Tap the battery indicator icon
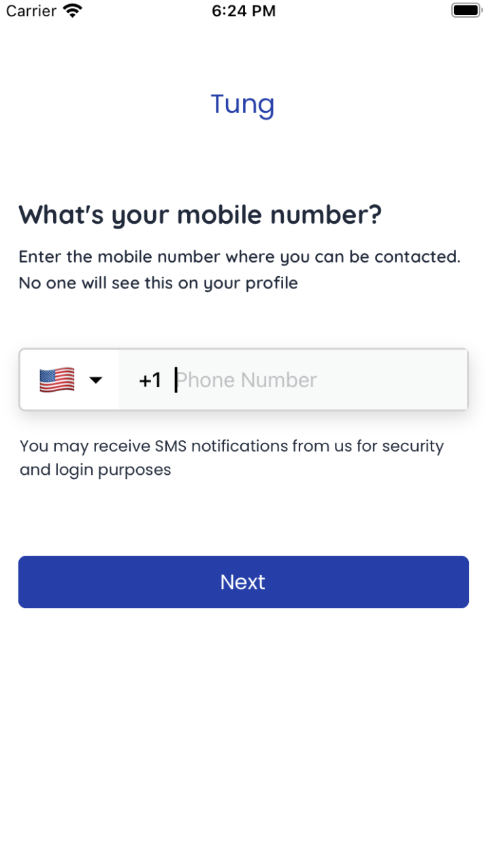Viewport: 486px width, 868px height. (x=466, y=11)
